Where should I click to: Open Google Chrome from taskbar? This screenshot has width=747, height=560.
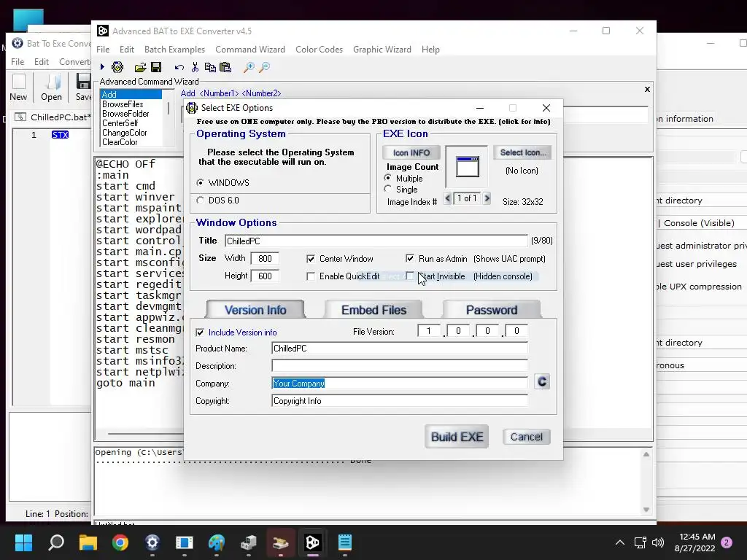click(120, 542)
